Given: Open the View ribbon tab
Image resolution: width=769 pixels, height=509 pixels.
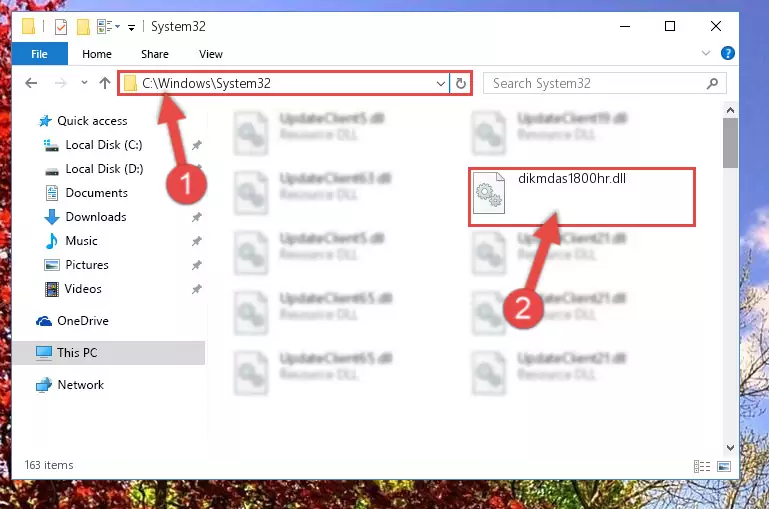Looking at the screenshot, I should (x=211, y=54).
